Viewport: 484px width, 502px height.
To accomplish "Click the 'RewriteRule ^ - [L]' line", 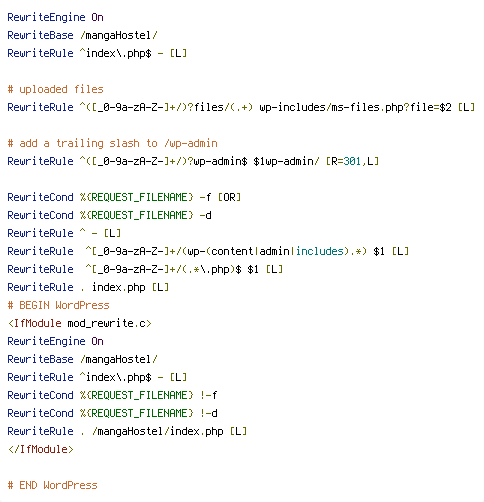I will click(64, 233).
